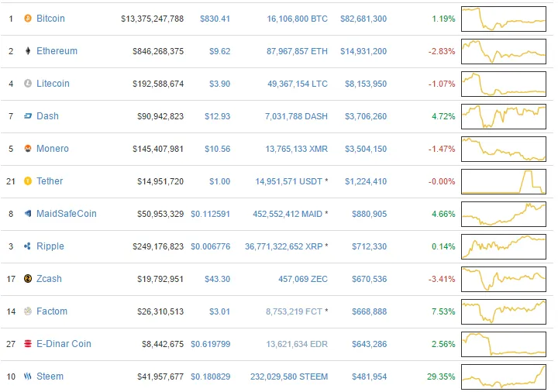Select Bitcoin market cap $13,375,247,788
Viewport: 558px width, 392px height.
[153, 19]
